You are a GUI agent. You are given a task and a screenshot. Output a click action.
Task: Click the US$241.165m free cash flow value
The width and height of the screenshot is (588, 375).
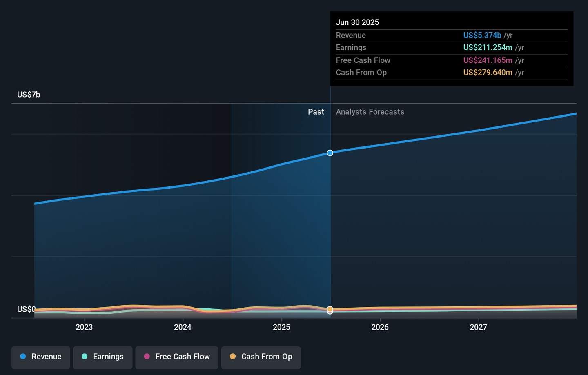tap(488, 60)
